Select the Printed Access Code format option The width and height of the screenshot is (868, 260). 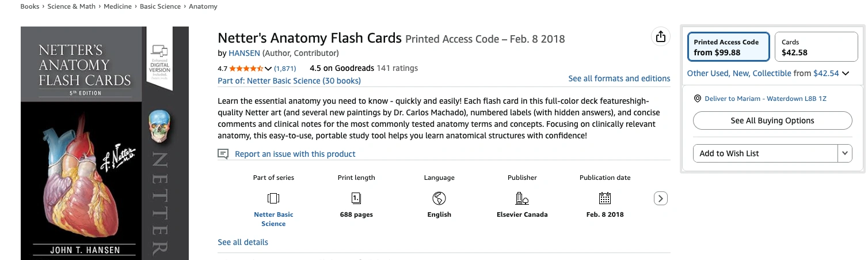pyautogui.click(x=728, y=47)
